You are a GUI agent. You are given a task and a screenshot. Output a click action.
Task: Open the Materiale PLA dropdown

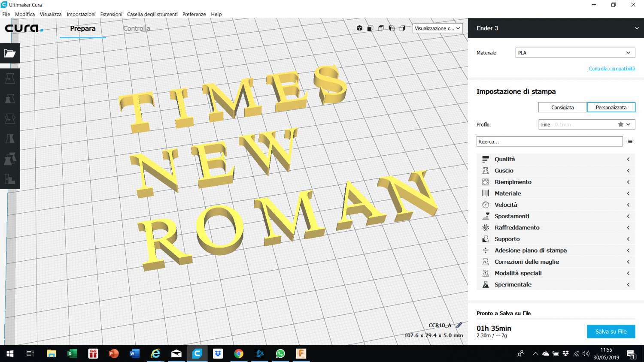click(575, 53)
